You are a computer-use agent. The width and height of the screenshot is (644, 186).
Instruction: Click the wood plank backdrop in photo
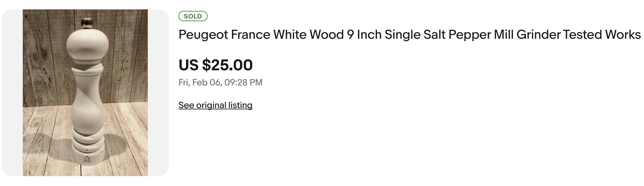[42, 61]
